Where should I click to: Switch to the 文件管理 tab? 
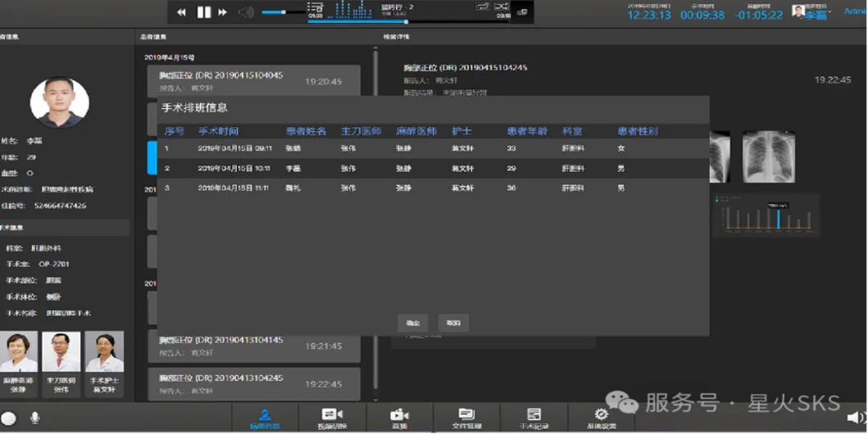(466, 418)
